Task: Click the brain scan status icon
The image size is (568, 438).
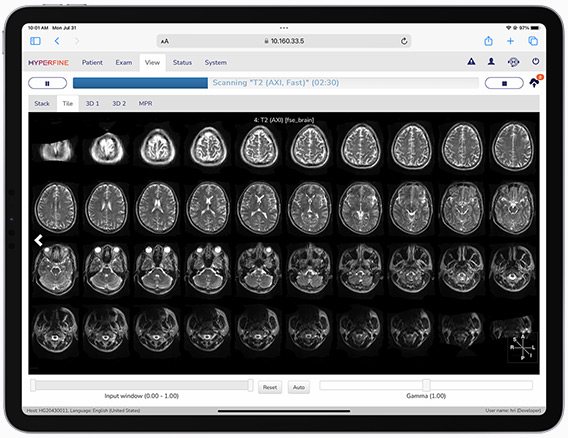Action: (x=513, y=62)
